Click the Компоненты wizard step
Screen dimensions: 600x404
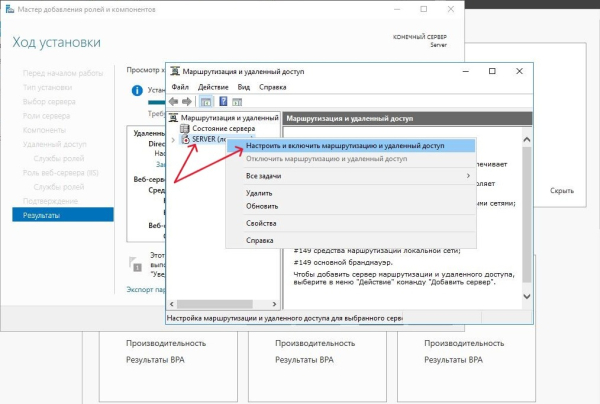44,130
